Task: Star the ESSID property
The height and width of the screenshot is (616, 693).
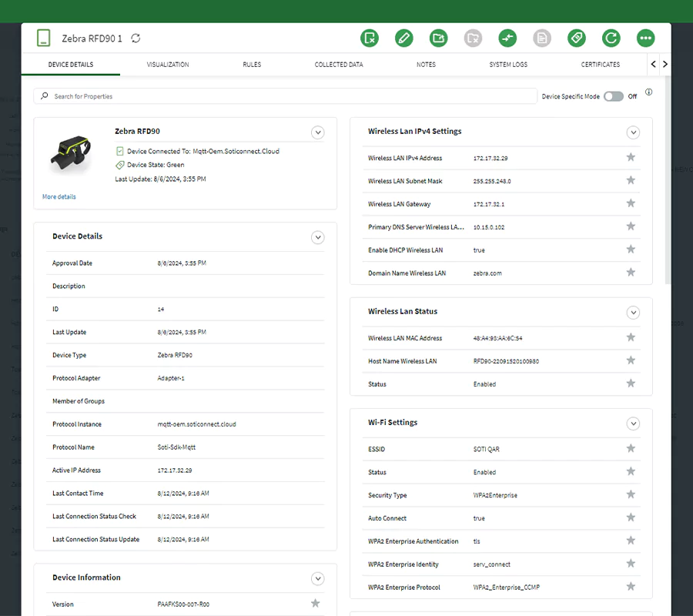Action: (631, 448)
